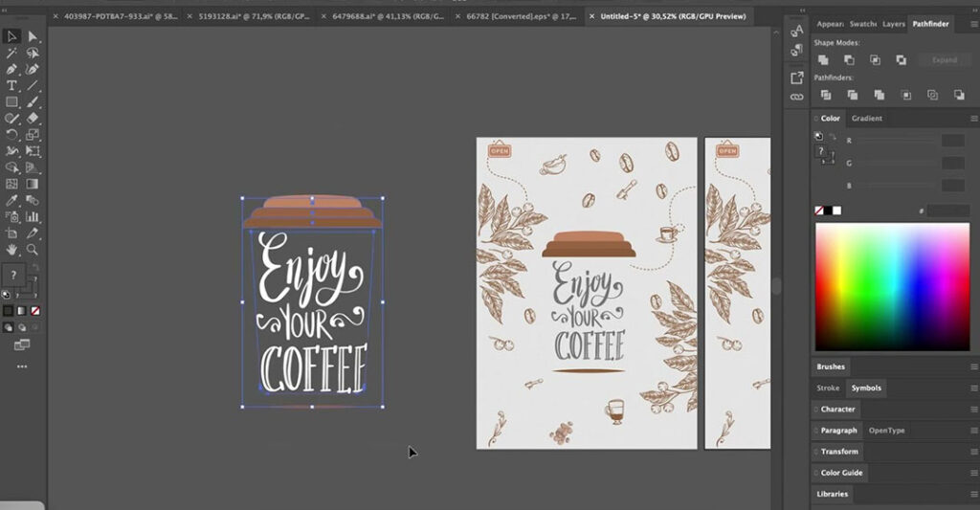The height and width of the screenshot is (510, 980).
Task: Switch to the Appearance panel tab
Action: pos(830,24)
